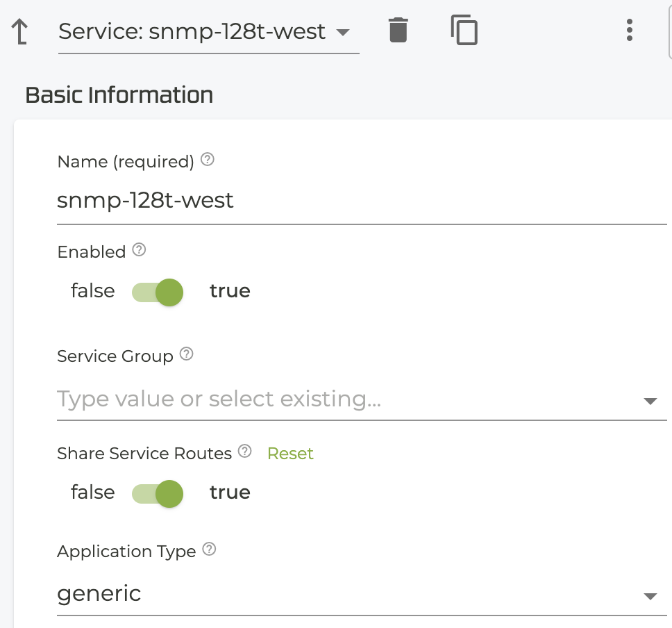The width and height of the screenshot is (672, 628).
Task: Click the up-arrow back navigation icon
Action: tap(20, 32)
